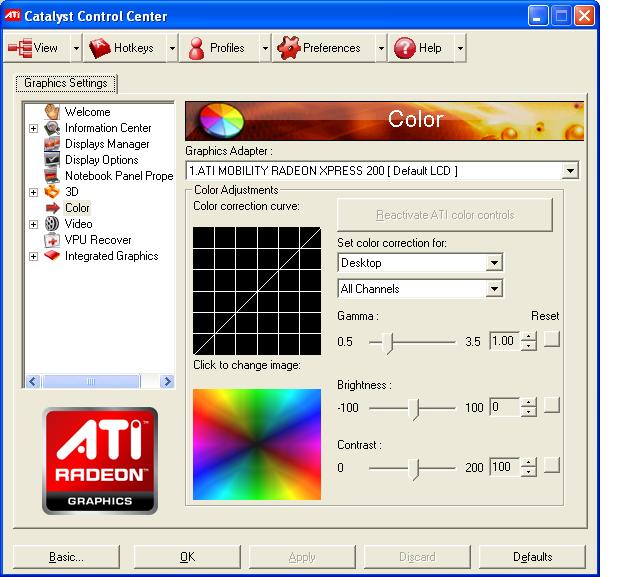Screen dimensions: 640x577
Task: Click the Video film reel icon
Action: point(52,224)
